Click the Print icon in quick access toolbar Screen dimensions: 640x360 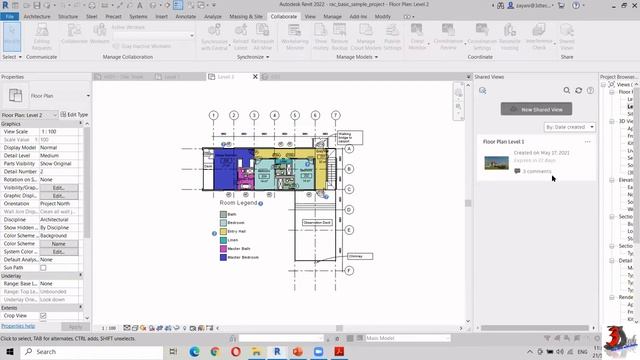click(x=92, y=5)
